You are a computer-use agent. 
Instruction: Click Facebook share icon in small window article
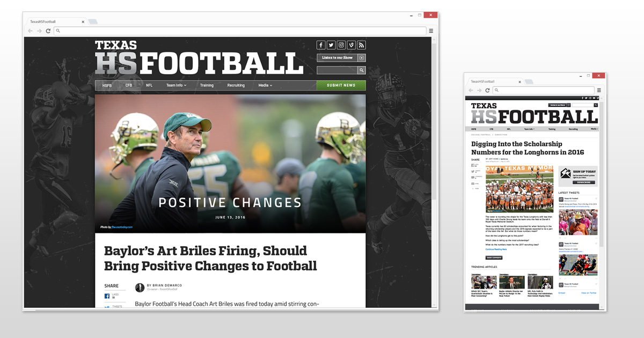pos(473,165)
